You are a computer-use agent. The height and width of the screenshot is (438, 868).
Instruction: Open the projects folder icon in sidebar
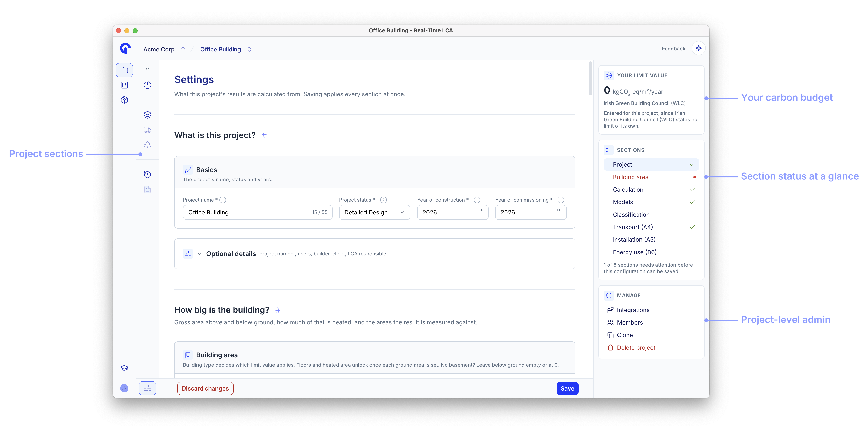(x=124, y=70)
